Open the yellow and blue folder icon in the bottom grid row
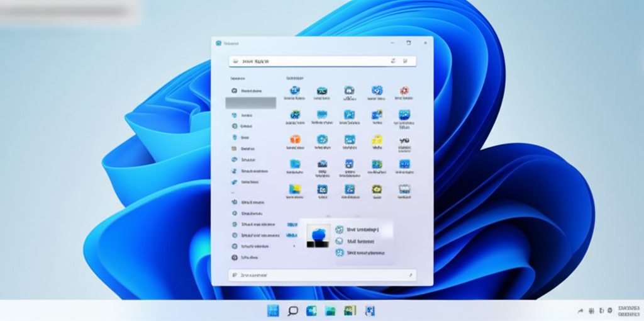Image resolution: width=644 pixels, height=321 pixels. (x=295, y=189)
